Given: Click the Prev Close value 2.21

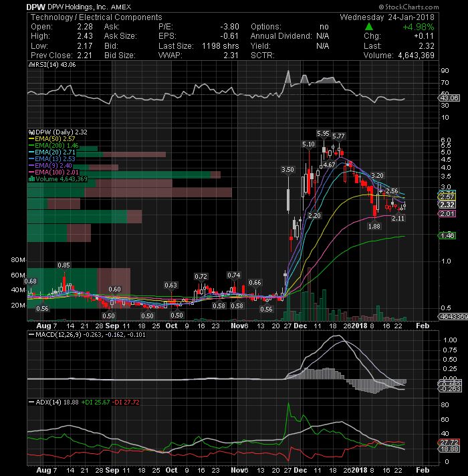Looking at the screenshot, I should [x=85, y=55].
